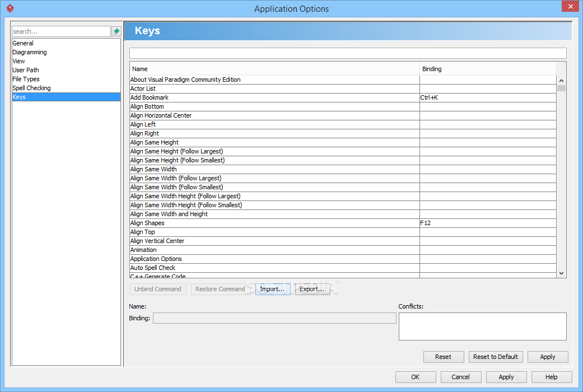
Task: Click the Unbind Command button
Action: [158, 289]
